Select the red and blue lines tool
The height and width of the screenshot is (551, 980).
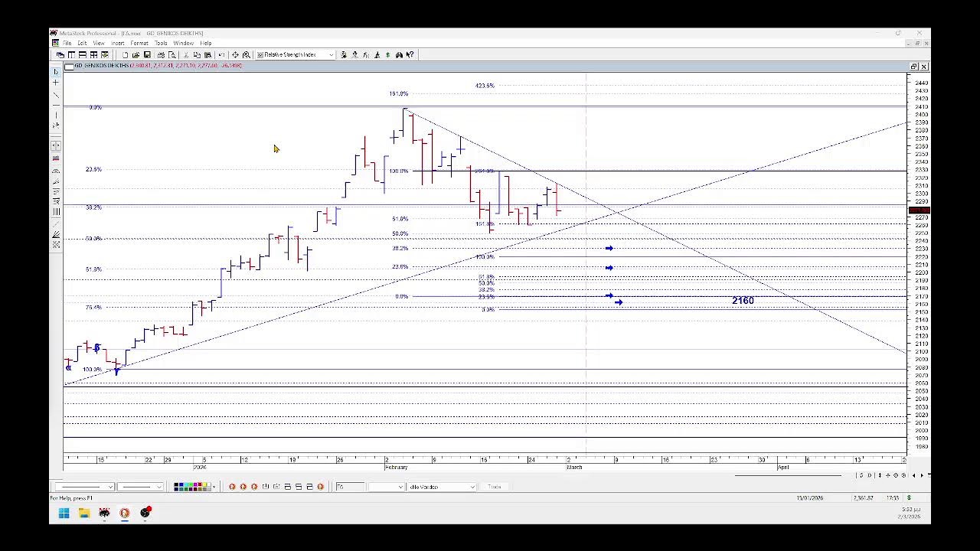[x=56, y=158]
